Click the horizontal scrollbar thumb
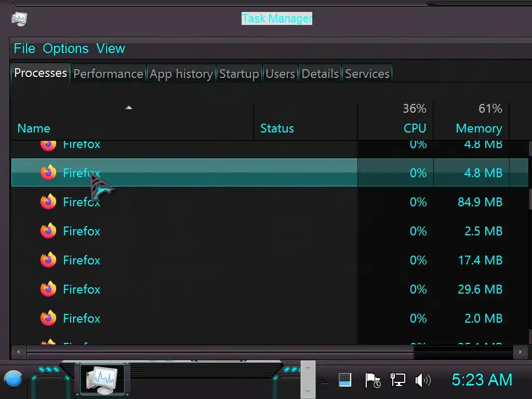This screenshot has height=399, width=532. click(x=220, y=352)
